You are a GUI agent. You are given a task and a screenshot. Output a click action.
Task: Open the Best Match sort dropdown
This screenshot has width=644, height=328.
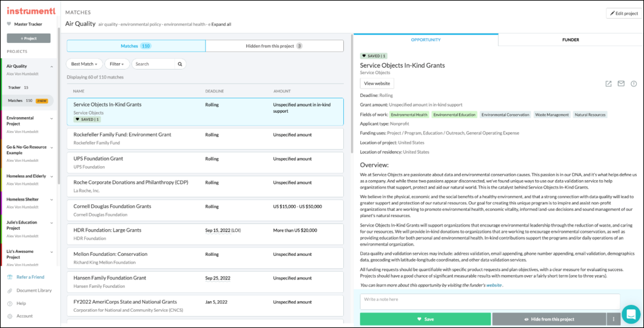(x=84, y=64)
